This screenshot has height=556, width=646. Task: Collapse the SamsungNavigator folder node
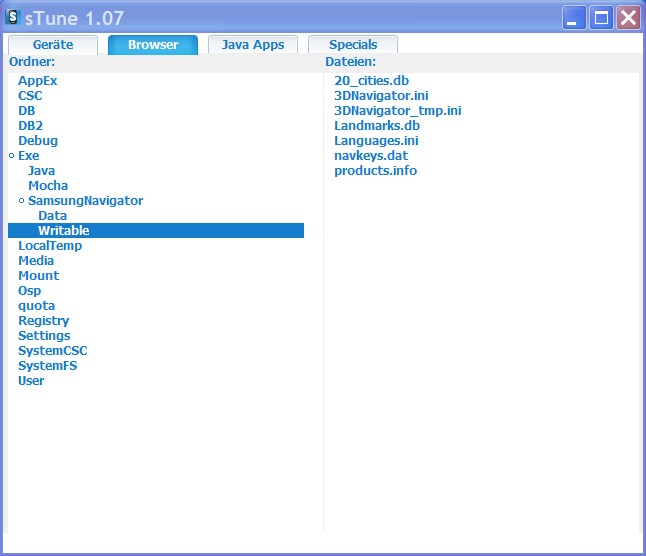click(21, 201)
